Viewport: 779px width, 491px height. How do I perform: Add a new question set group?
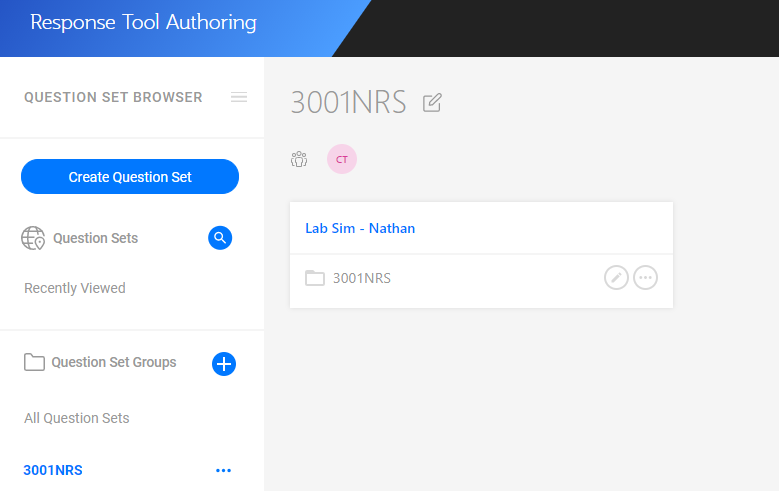(224, 364)
